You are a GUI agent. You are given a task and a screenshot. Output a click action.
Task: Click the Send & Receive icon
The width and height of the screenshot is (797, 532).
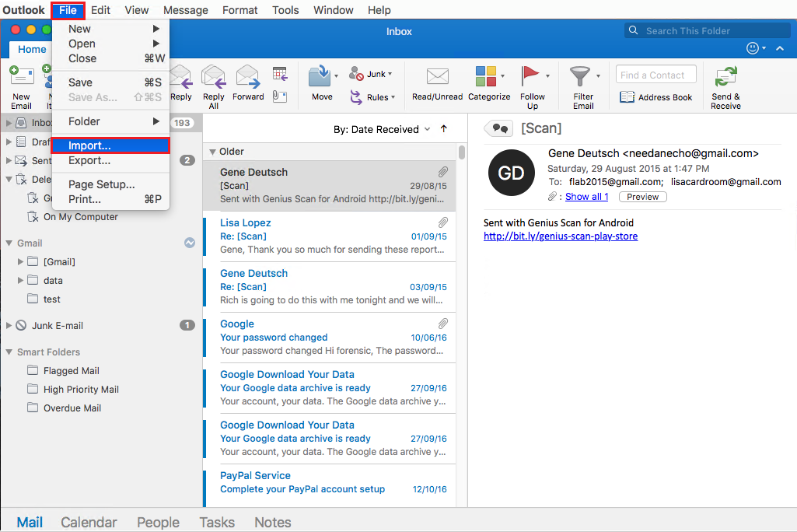pos(725,77)
